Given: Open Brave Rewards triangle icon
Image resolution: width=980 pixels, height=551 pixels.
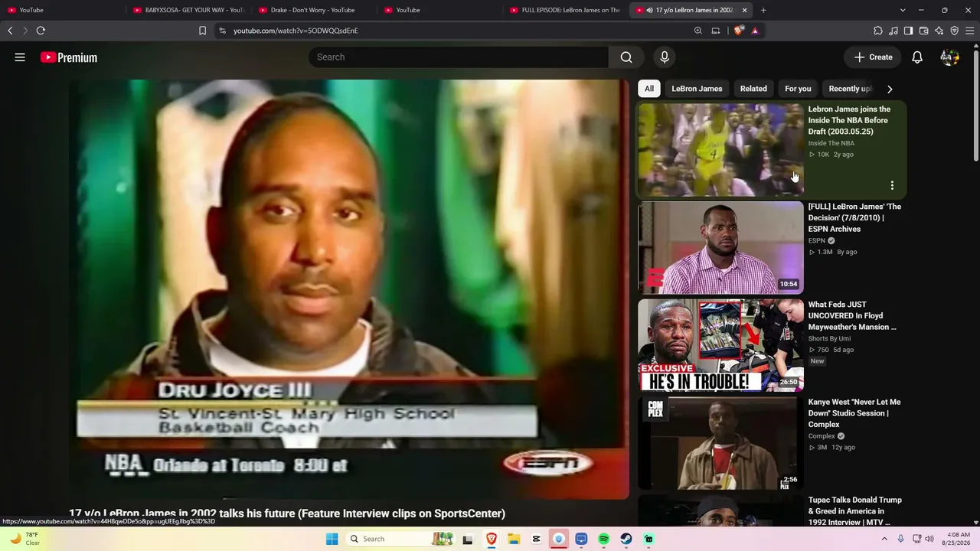Looking at the screenshot, I should [x=755, y=31].
